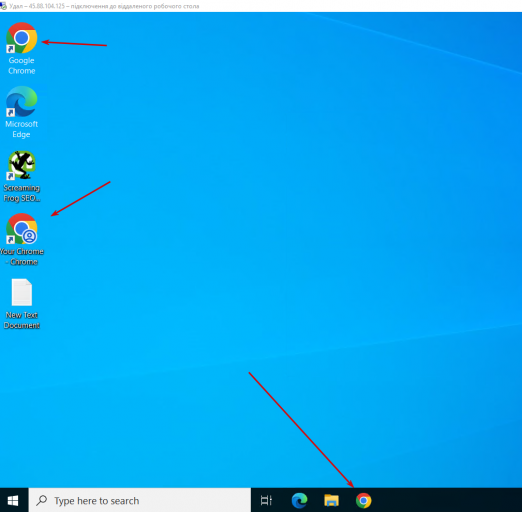Select the Your Chrome profile shortcut
This screenshot has height=512, width=522.
[22, 239]
